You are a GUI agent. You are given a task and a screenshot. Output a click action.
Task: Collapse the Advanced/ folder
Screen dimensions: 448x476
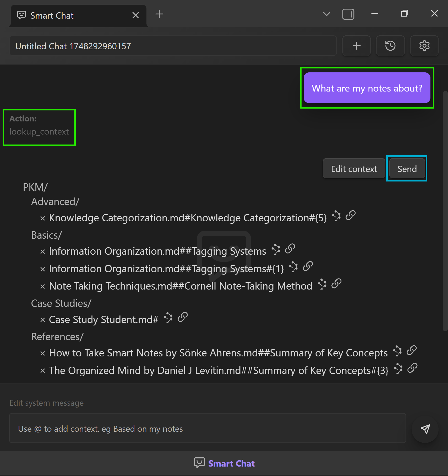[55, 202]
